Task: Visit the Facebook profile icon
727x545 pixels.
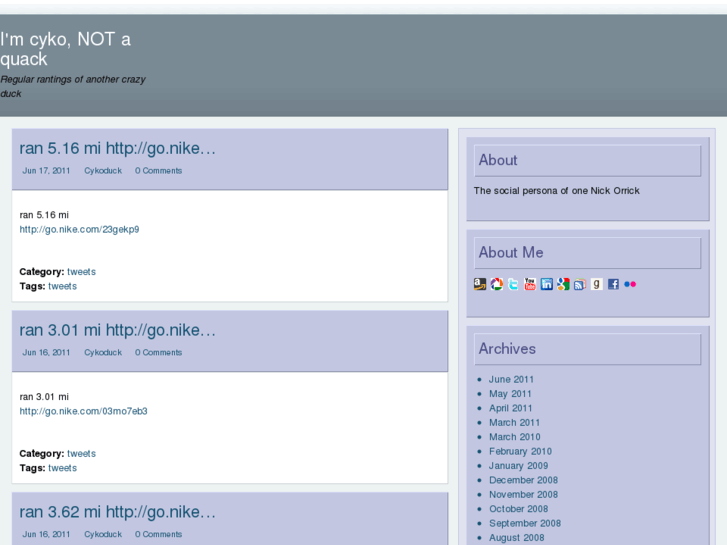Action: [613, 284]
